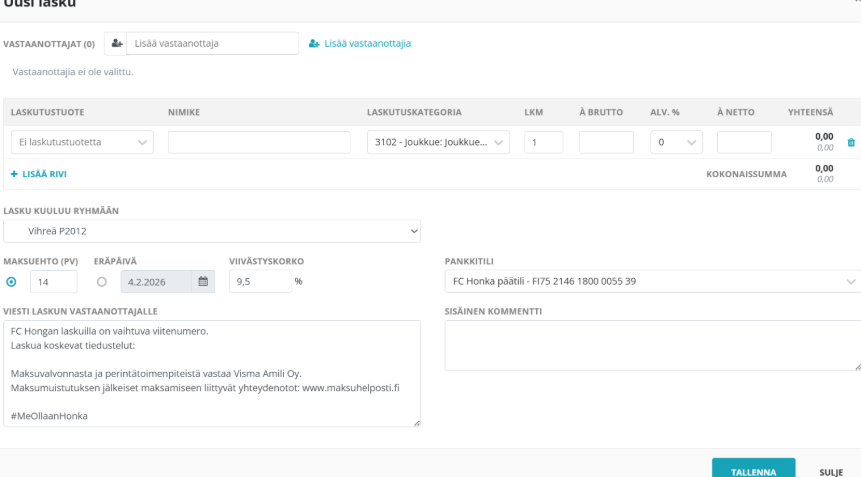The image size is (861, 477).
Task: Open the ALV % dropdown
Action: pos(674,143)
